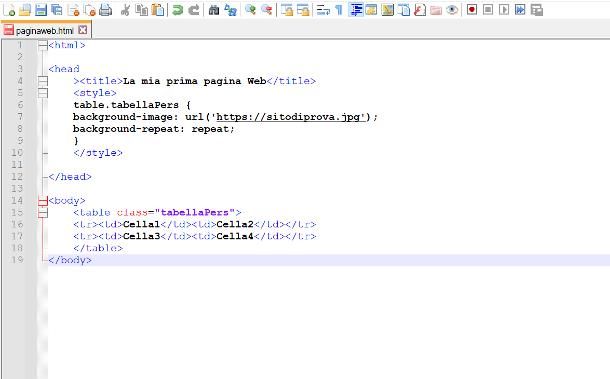Image resolution: width=610 pixels, height=379 pixels.
Task: Collapse the <table> fold marker on line 15
Action: pos(43,213)
